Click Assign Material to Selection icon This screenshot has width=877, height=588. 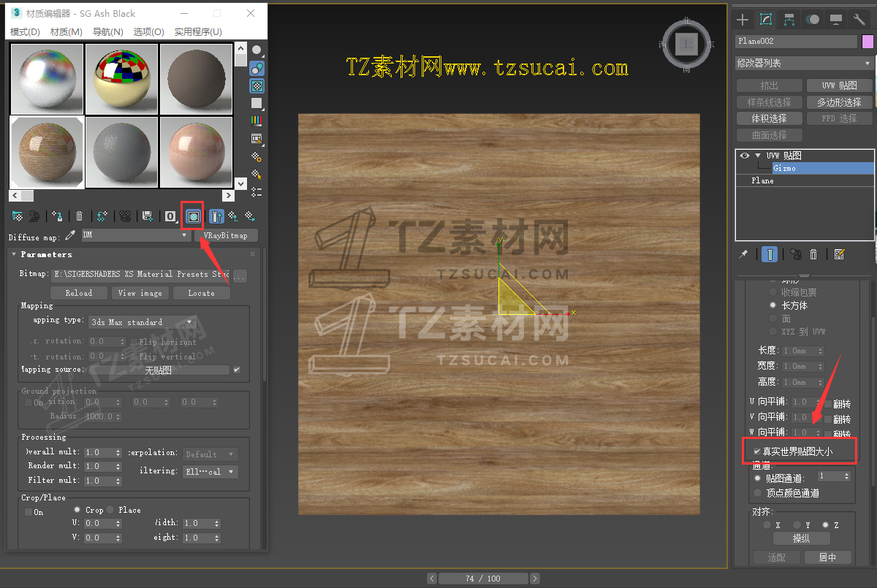coord(57,216)
